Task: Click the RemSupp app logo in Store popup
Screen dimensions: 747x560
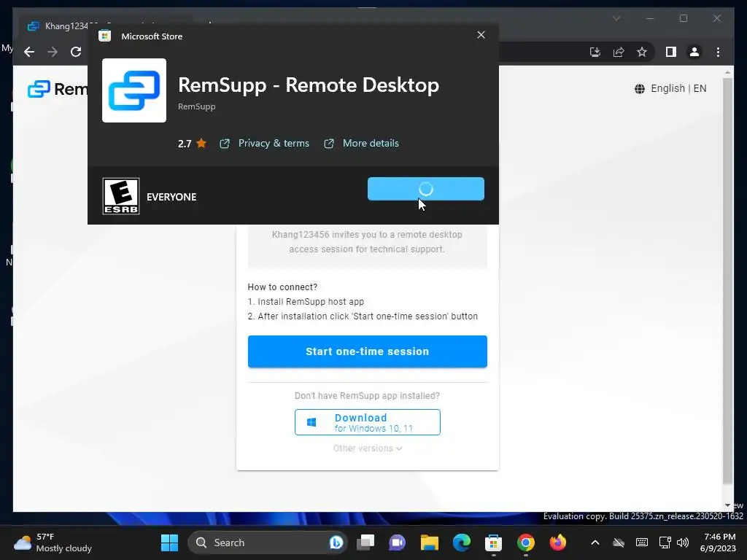Action: coord(134,90)
